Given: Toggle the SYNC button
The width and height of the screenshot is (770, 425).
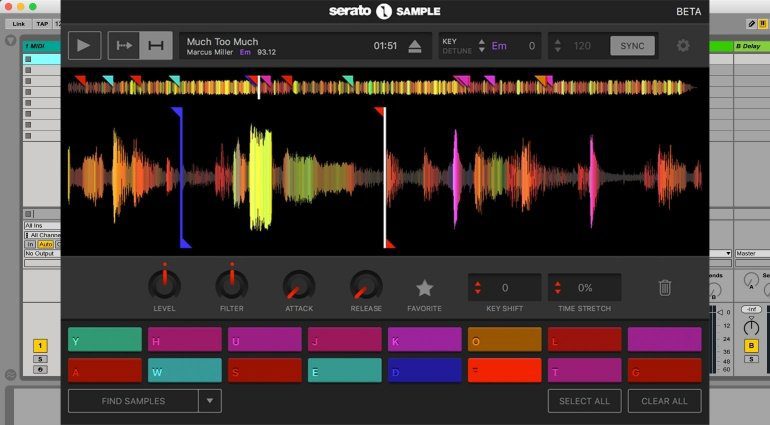Looking at the screenshot, I should [x=632, y=46].
